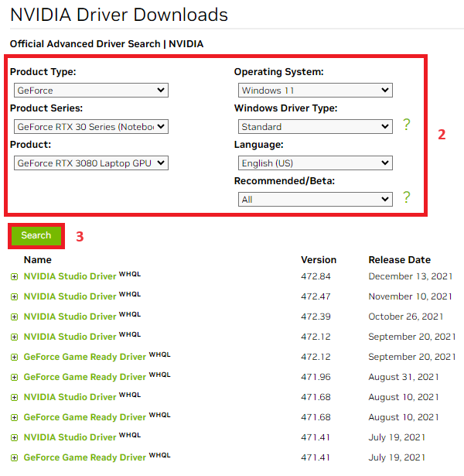Expand the 472.39 Studio Driver plus icon
This screenshot has height=476, width=464.
(15, 317)
